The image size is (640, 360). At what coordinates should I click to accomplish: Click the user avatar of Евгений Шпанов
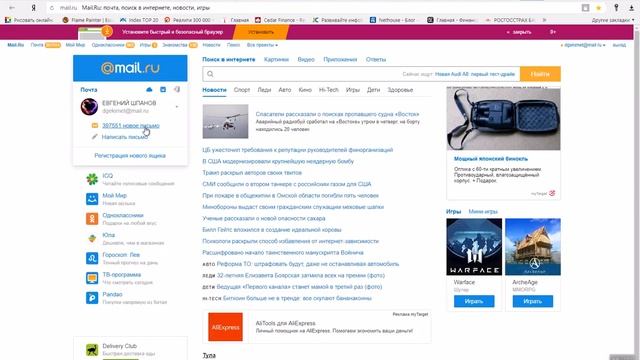tap(89, 107)
